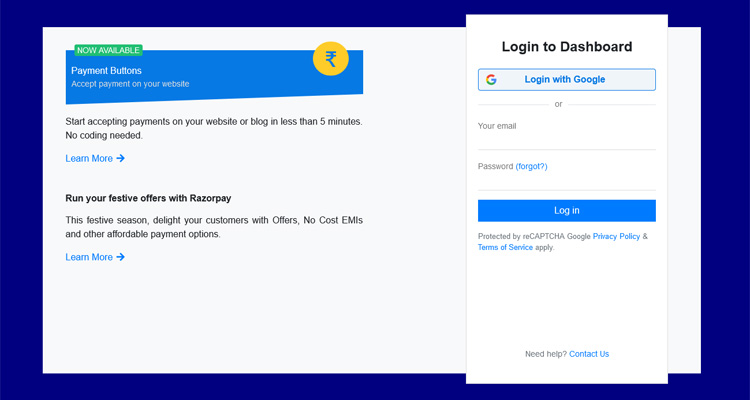750x400 pixels.
Task: Click the Payment Buttons banner title
Action: (106, 71)
